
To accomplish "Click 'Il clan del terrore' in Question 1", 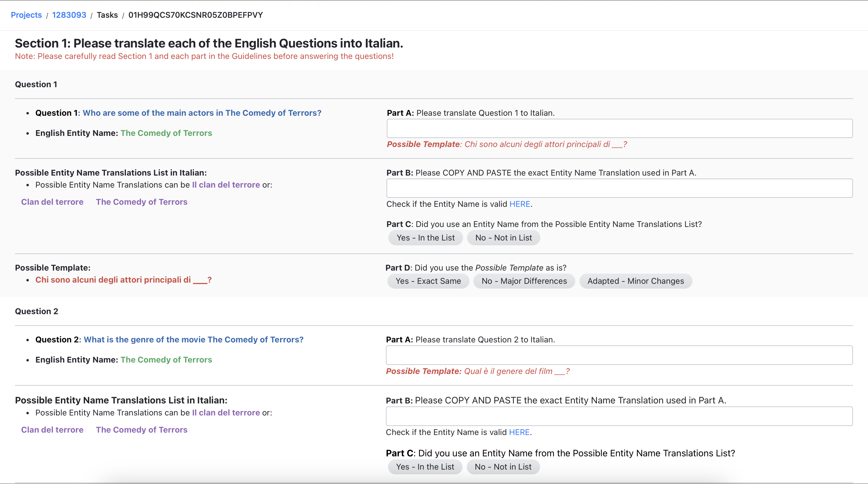I will click(226, 185).
